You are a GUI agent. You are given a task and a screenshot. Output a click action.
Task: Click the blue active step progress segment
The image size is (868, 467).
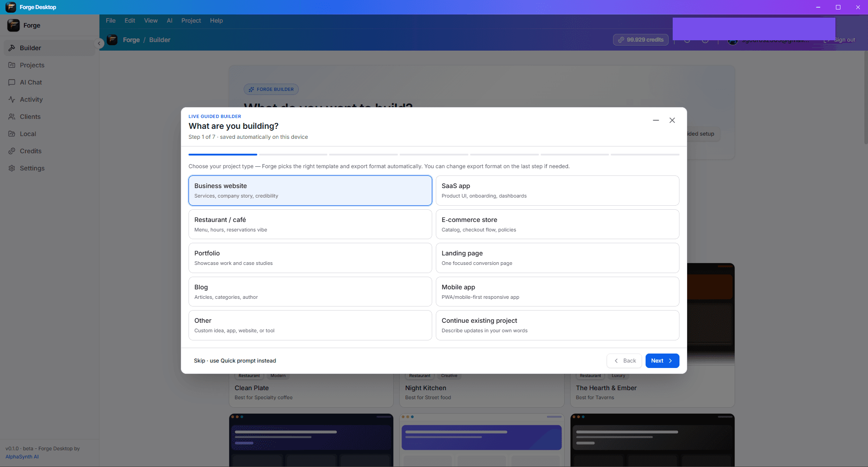click(223, 155)
